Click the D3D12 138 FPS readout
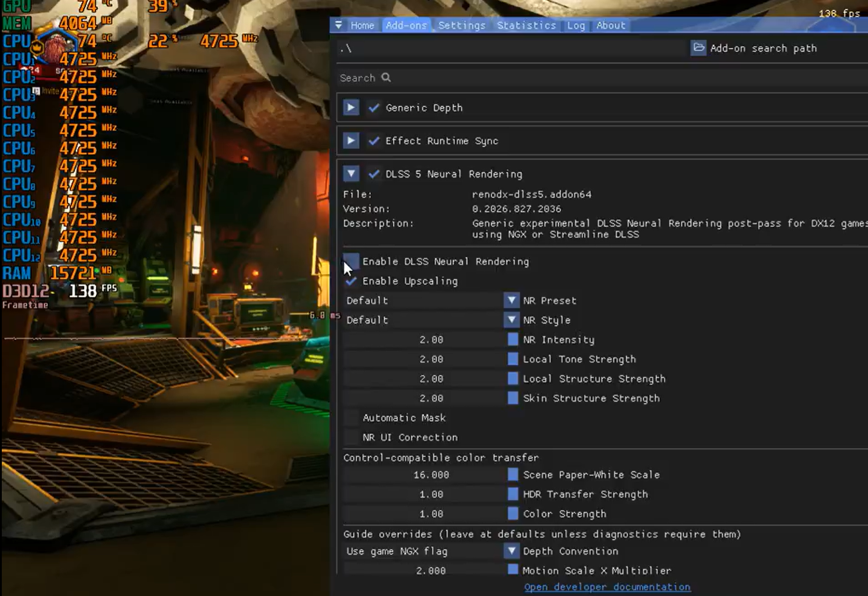Screen dimensions: 868x596 pyautogui.click(x=59, y=291)
